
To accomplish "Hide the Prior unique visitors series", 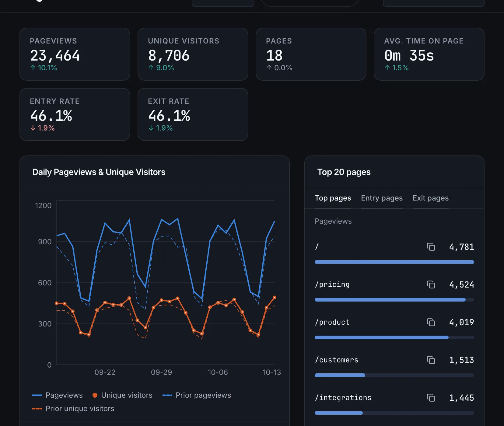I will 73,409.
